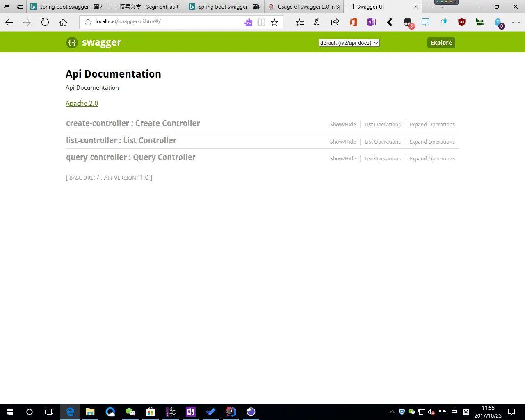Open the touch keyboard tray icon
525x420 pixels.
pyautogui.click(x=443, y=412)
